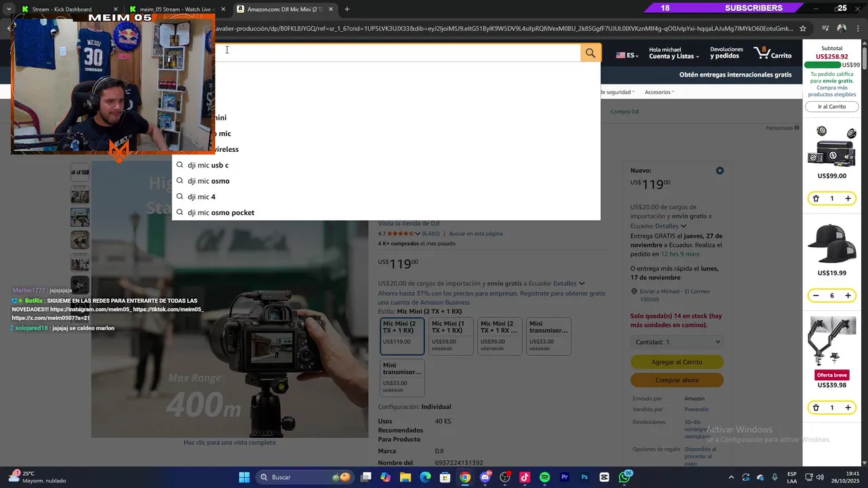Increase quantity of the US$19.99 hats item

tap(848, 296)
